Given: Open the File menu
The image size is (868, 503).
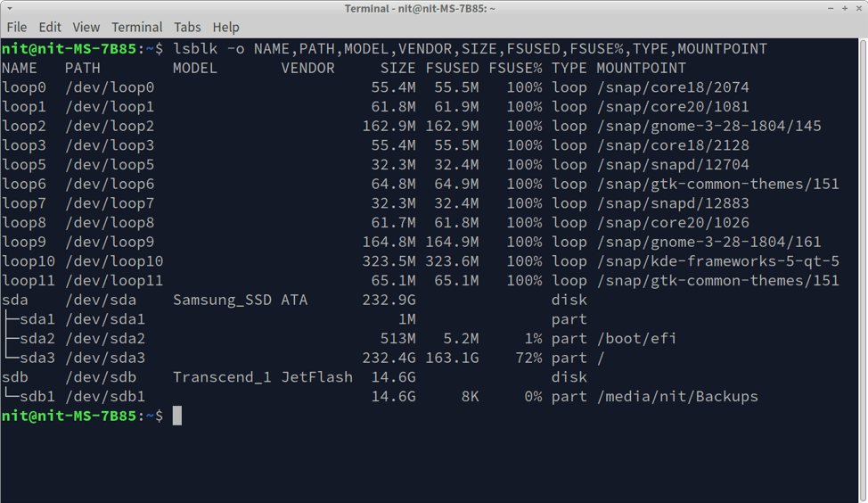Looking at the screenshot, I should click(x=17, y=27).
